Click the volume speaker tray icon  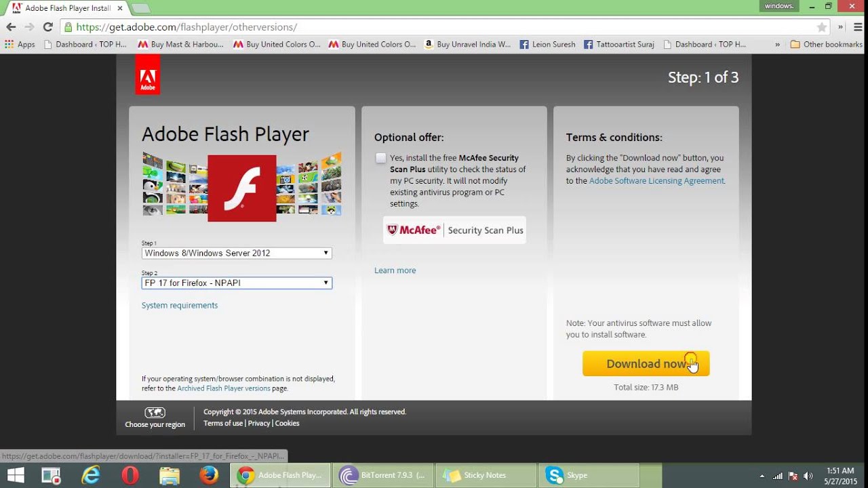808,476
